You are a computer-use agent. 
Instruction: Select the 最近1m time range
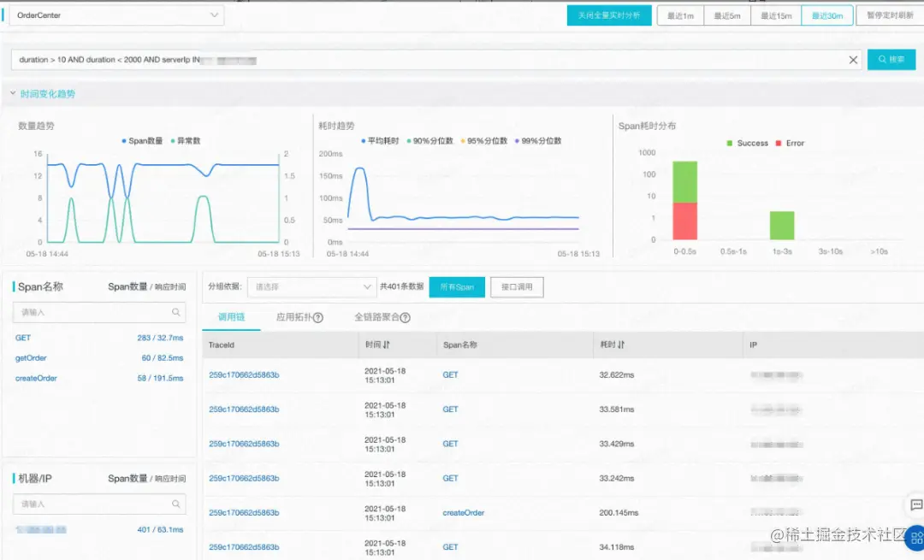coord(680,16)
